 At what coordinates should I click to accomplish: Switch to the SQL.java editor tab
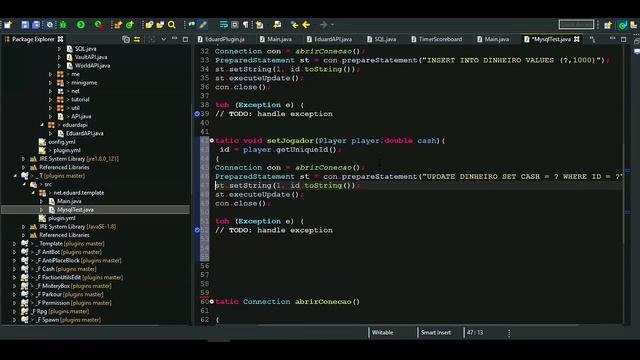pos(381,39)
